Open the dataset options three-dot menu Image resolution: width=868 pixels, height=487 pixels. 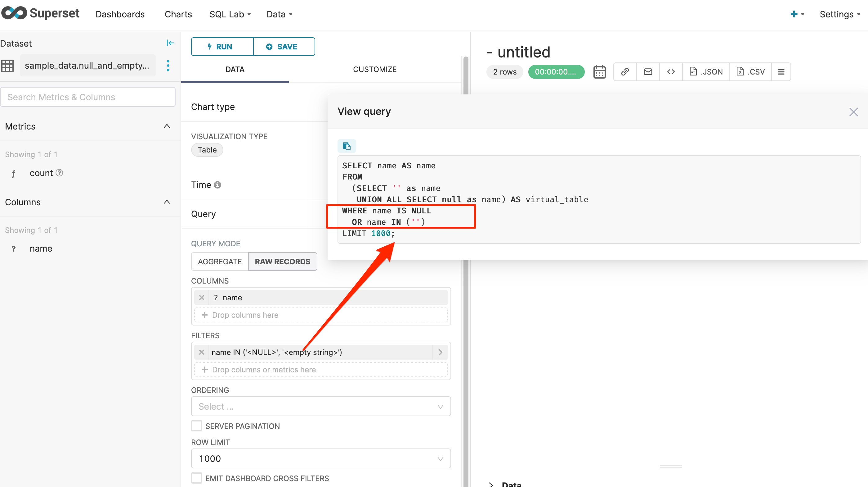coord(168,66)
